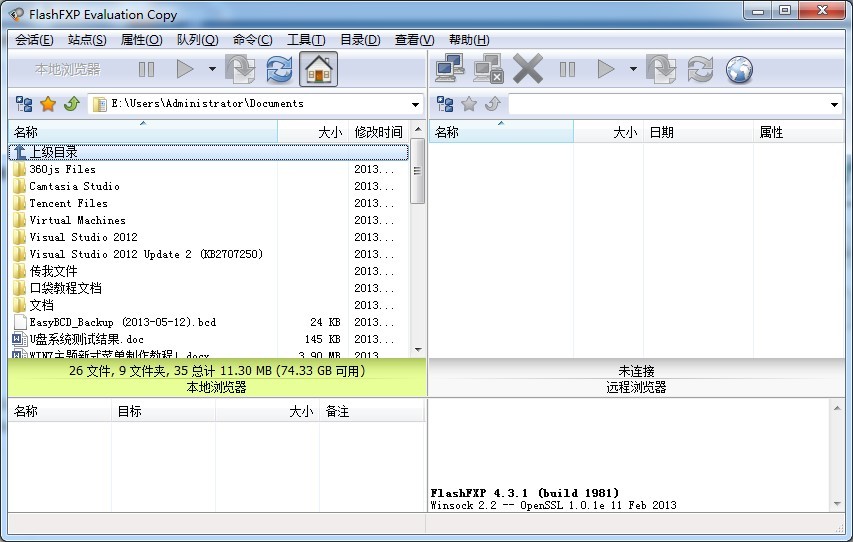Click the local transfer queue icon
The image size is (853, 542).
240,69
